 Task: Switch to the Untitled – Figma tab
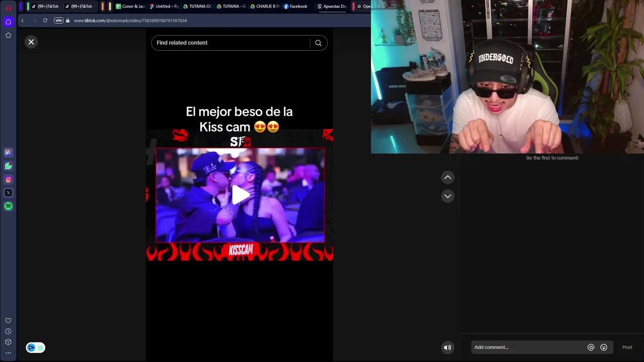click(x=164, y=7)
